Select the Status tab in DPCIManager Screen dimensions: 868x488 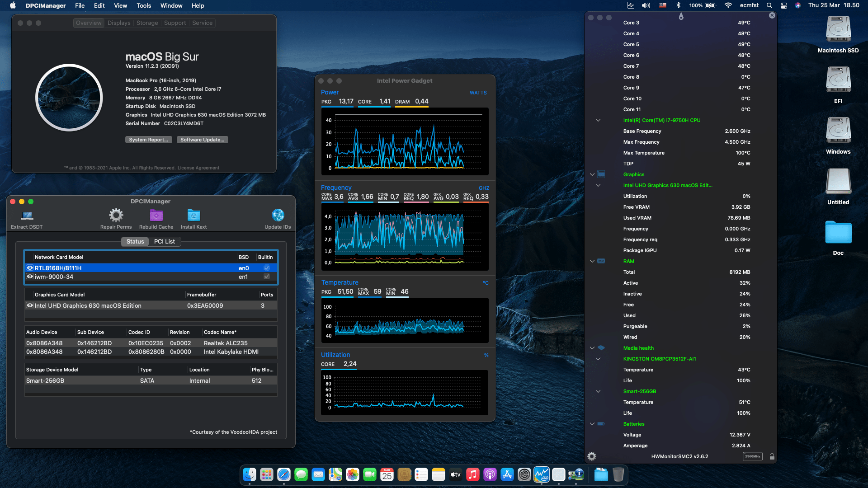click(135, 242)
